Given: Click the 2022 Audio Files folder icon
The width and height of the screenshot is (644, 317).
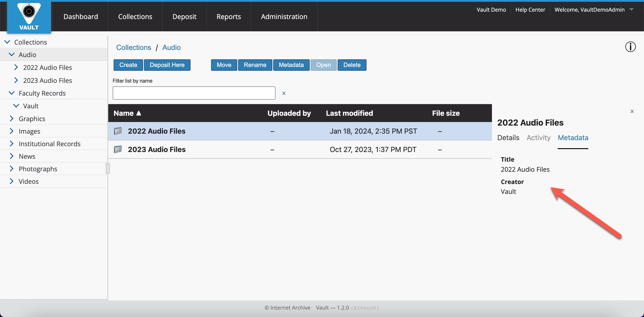Looking at the screenshot, I should pyautogui.click(x=118, y=131).
